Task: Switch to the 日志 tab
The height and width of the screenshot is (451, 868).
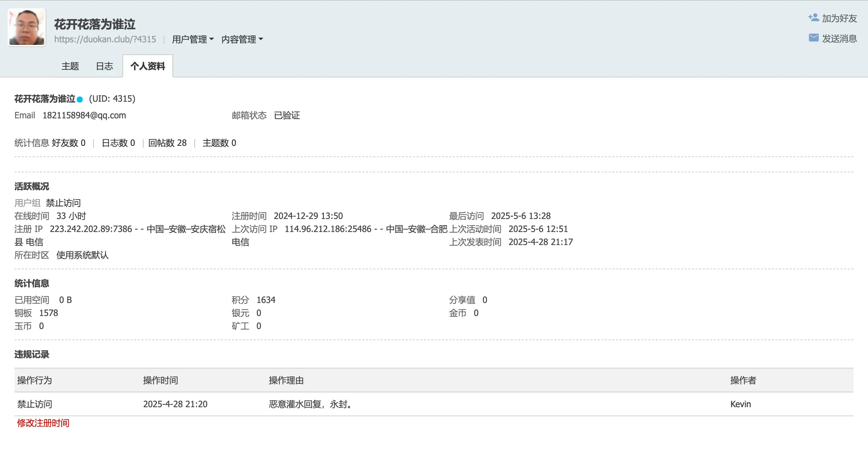Action: (104, 66)
